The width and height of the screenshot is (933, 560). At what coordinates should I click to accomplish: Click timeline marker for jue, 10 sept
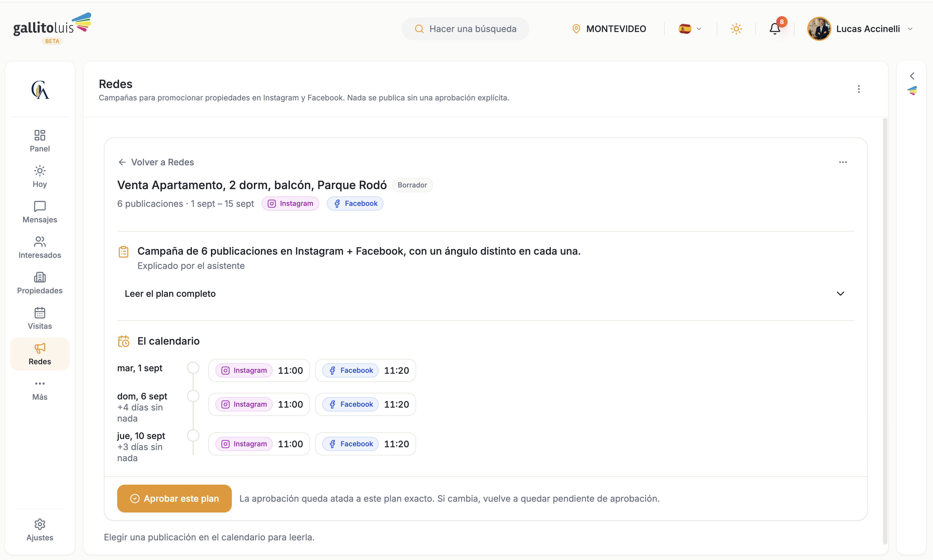193,436
